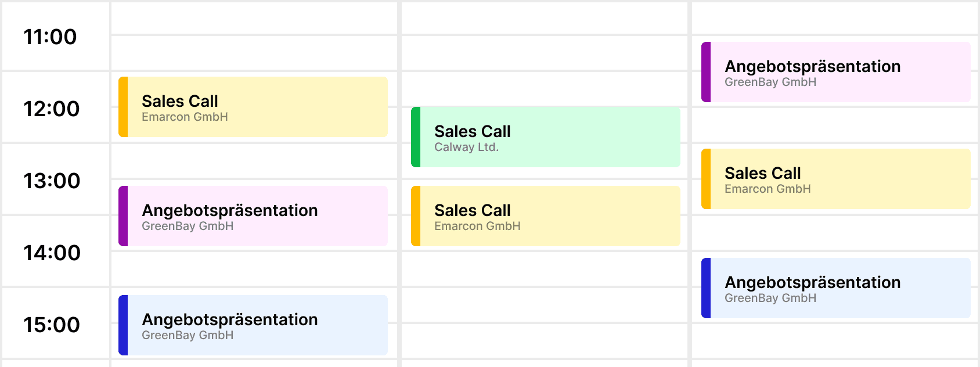Click the 12:00 time label
The image size is (980, 367).
(51, 109)
